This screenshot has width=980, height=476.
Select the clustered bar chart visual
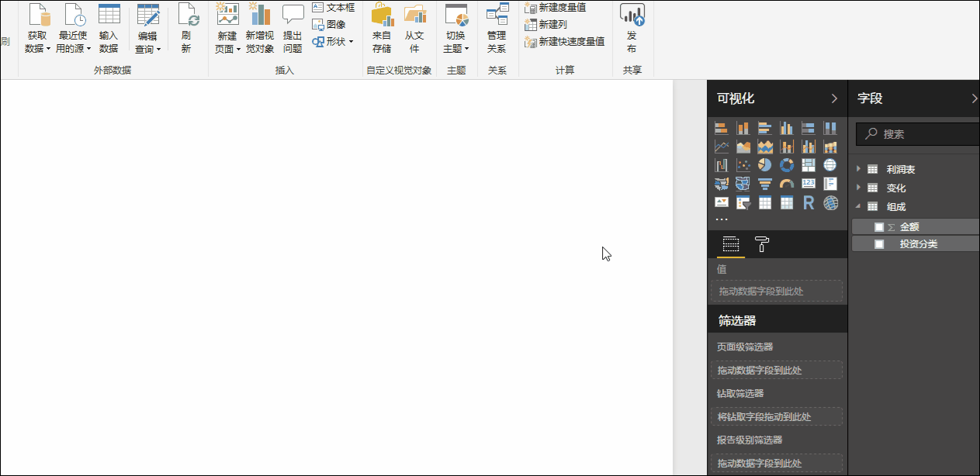[x=765, y=128]
